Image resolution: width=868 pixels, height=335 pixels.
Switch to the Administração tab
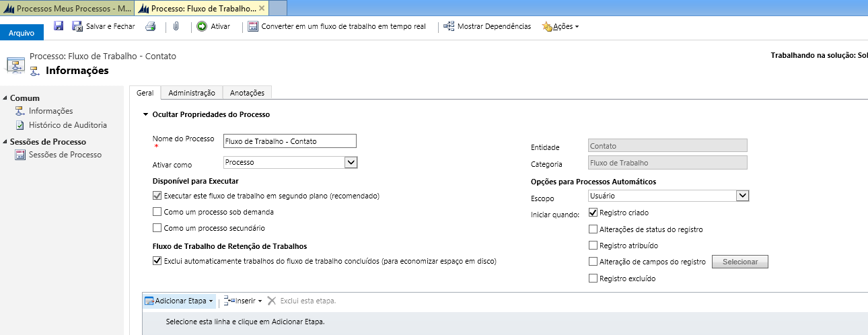click(192, 93)
